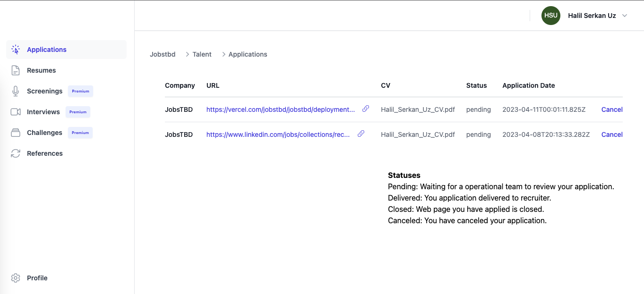Click the pending status in the vercel row
644x294 pixels.
(x=479, y=109)
